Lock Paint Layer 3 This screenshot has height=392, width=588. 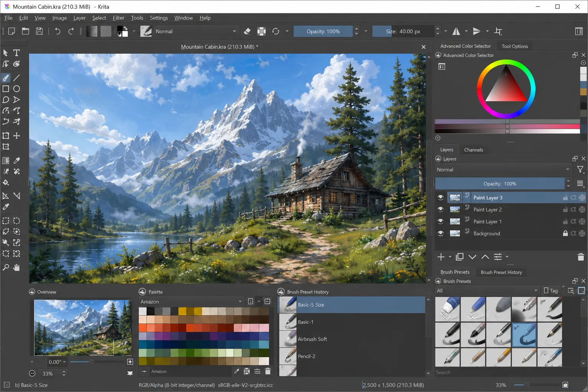[x=565, y=198]
